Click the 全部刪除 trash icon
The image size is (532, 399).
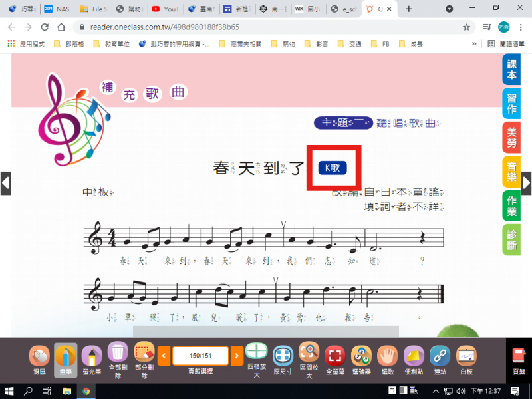click(118, 358)
